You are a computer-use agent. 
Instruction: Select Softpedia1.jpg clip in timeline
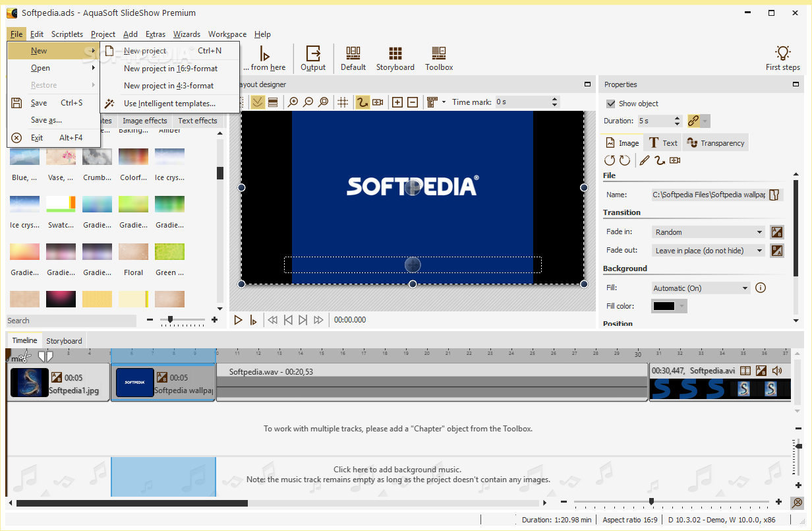[x=59, y=383]
